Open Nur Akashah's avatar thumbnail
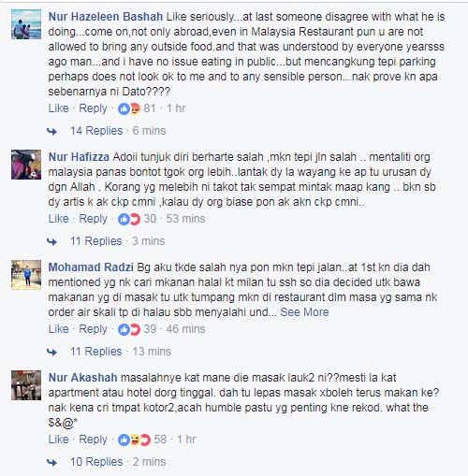This screenshot has height=476, width=468. tap(26, 385)
